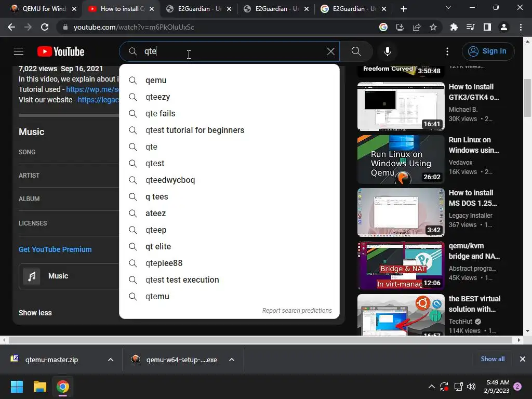
Task: Click the Music card with note icon
Action: pyautogui.click(x=69, y=276)
